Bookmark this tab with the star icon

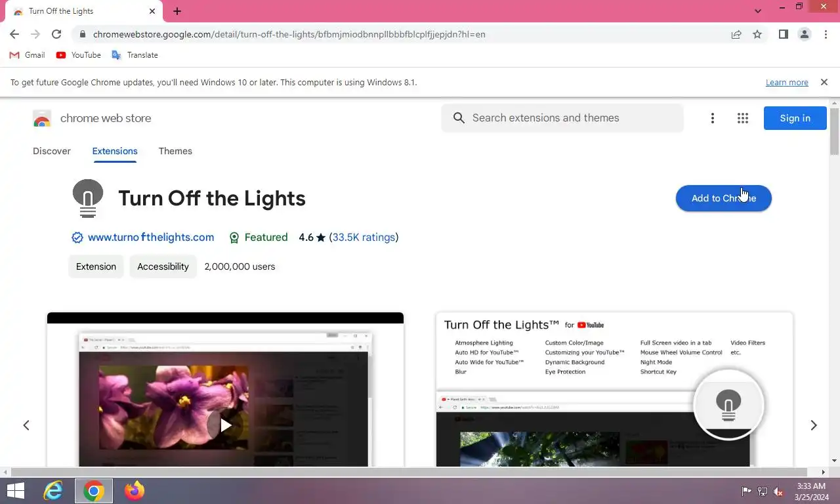(757, 34)
